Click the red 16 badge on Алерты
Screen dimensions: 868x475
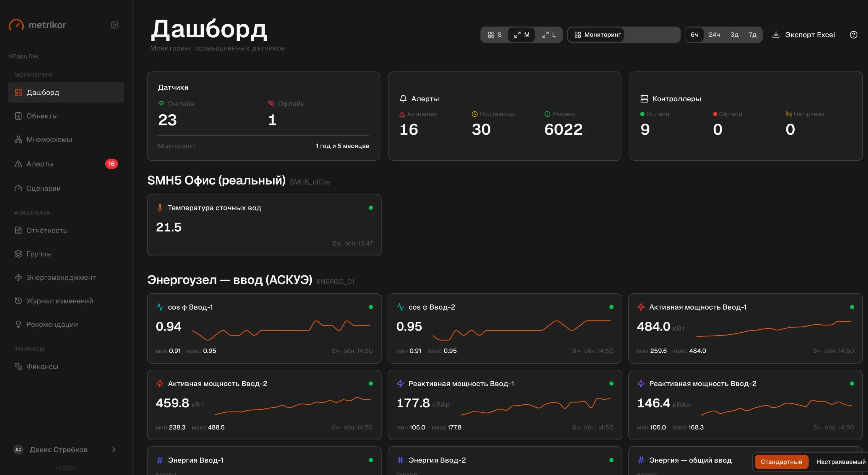point(111,164)
